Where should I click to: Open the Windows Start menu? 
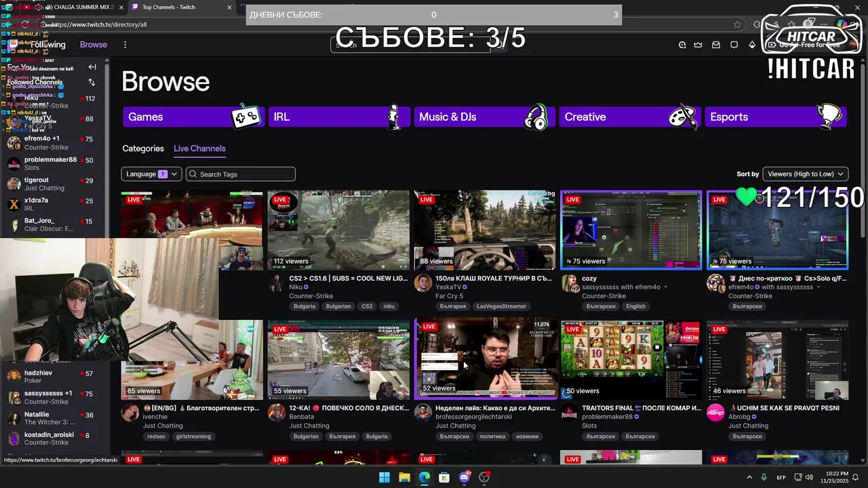[x=384, y=477]
